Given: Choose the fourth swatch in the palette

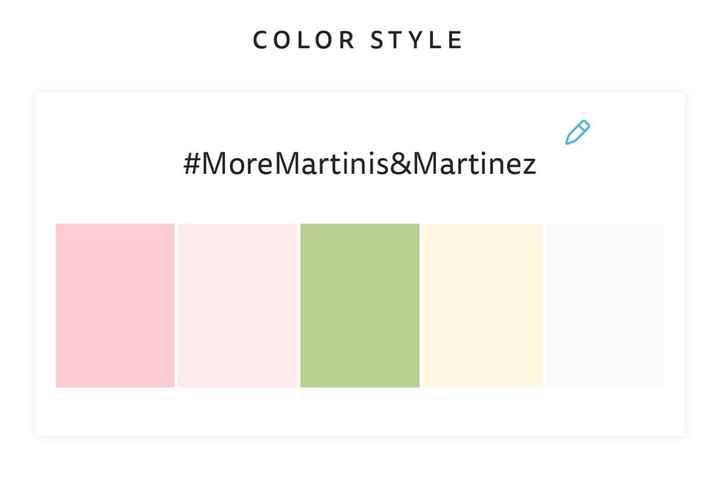Looking at the screenshot, I should click(482, 305).
